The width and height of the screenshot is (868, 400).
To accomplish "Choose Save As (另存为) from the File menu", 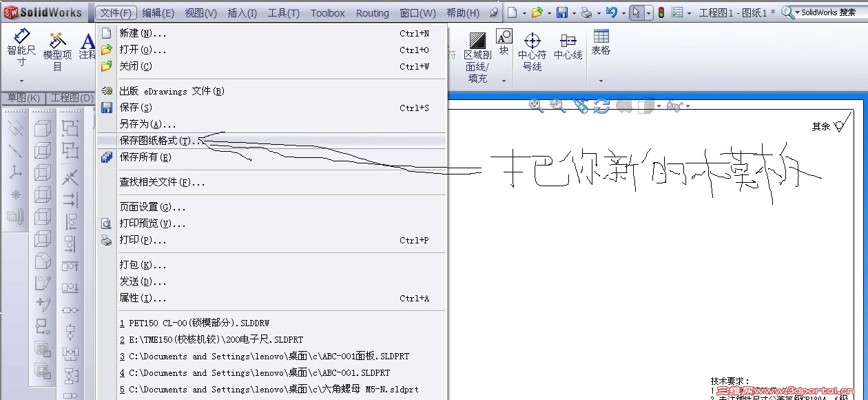I will point(271,124).
